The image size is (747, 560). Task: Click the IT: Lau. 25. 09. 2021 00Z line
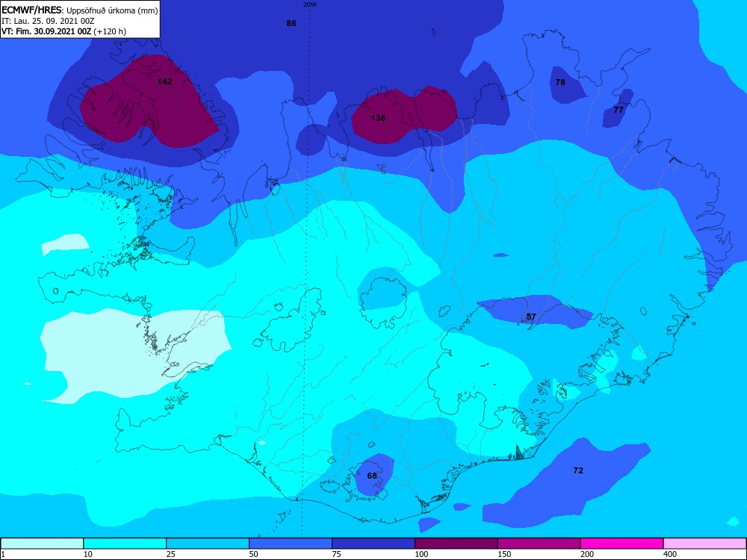tap(48, 21)
